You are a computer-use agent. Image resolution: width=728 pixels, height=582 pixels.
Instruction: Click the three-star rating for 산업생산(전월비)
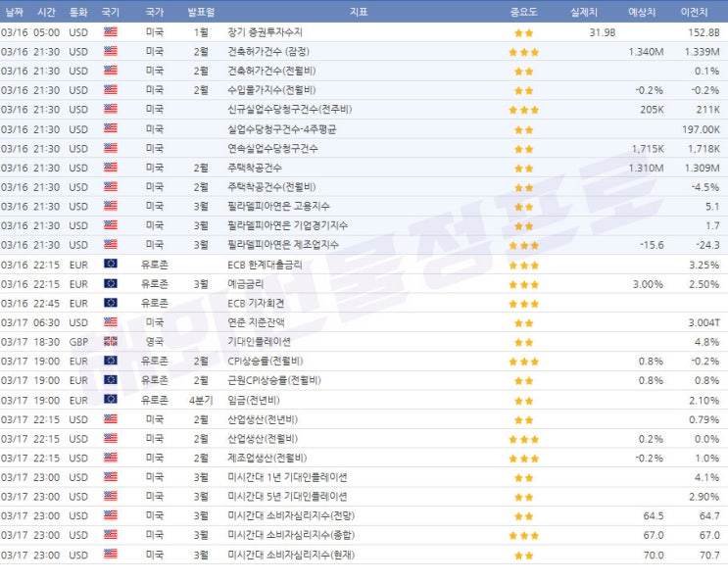pyautogui.click(x=524, y=439)
